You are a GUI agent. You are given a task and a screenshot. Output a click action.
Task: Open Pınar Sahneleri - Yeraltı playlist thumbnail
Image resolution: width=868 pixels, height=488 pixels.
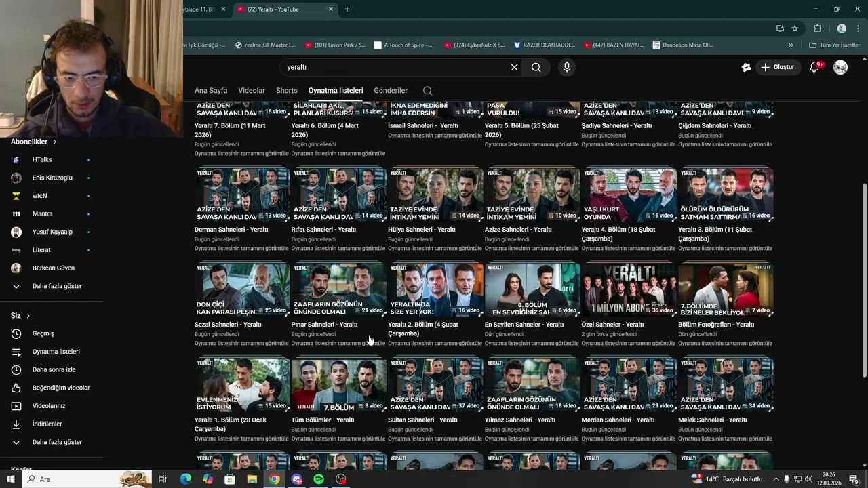tap(339, 290)
